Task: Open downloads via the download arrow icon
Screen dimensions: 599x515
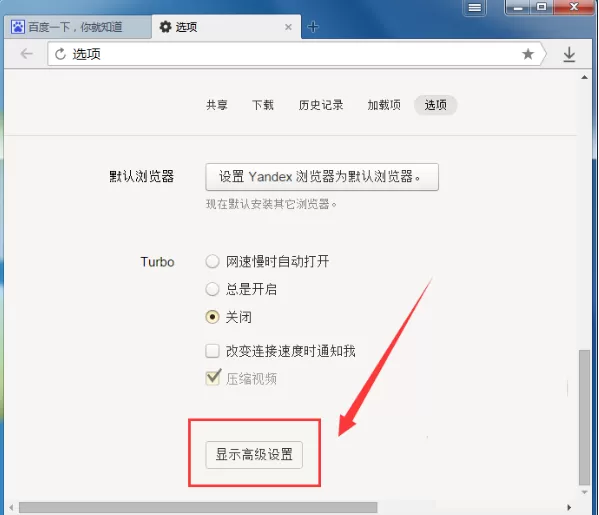Action: point(569,55)
